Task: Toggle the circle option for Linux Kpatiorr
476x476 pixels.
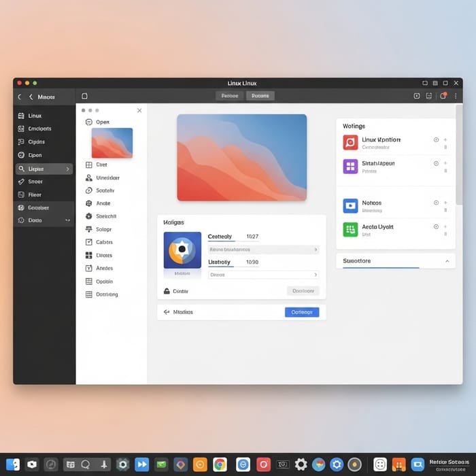Action: pos(436,139)
